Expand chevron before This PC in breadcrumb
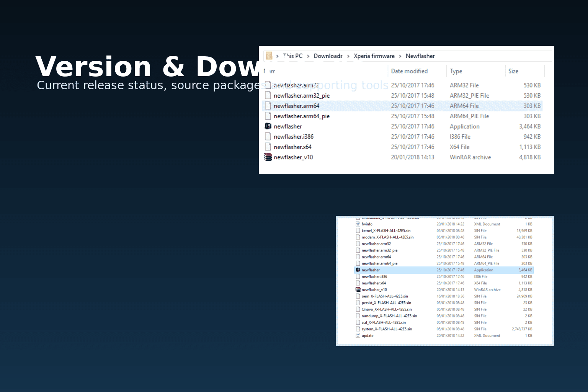This screenshot has width=588, height=392. point(278,56)
